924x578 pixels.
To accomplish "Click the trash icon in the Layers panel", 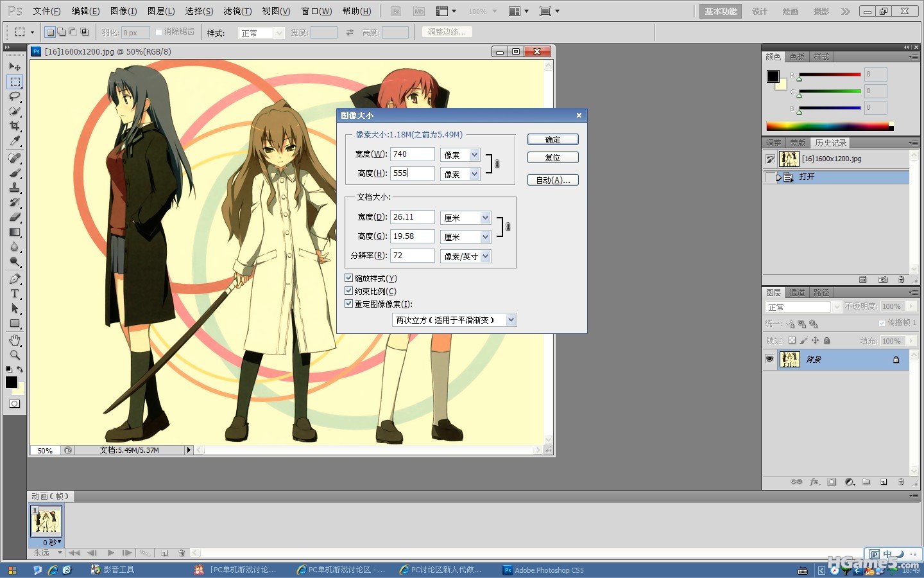I will (901, 482).
